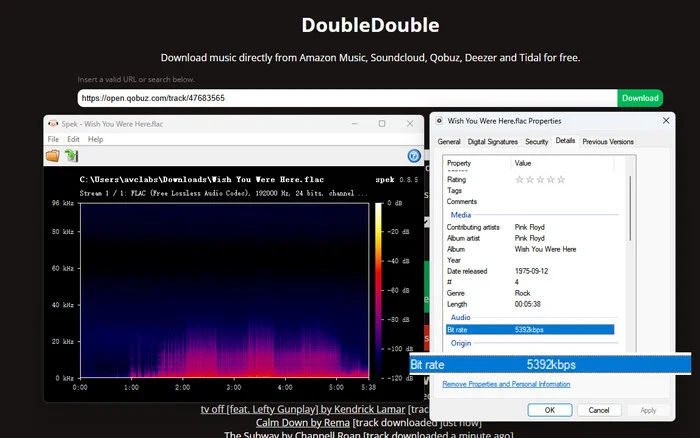
Task: Click Spek app icon in title bar
Action: (53, 124)
